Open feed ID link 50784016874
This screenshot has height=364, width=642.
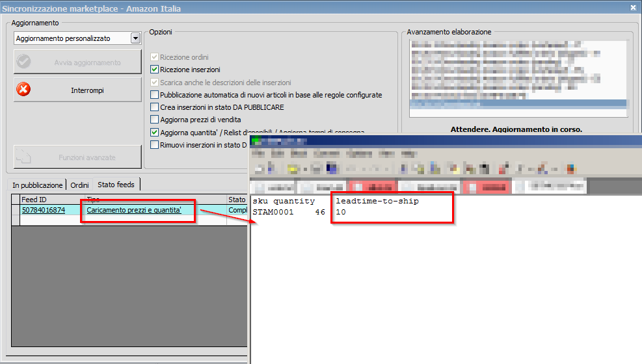tap(44, 210)
